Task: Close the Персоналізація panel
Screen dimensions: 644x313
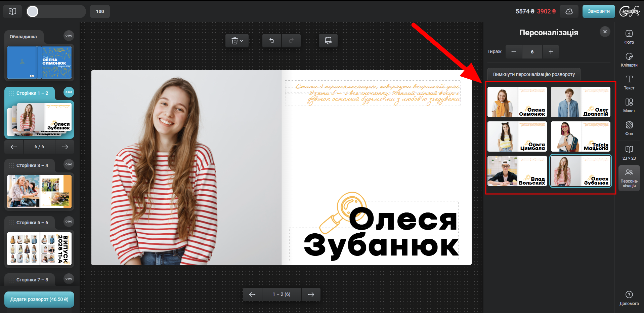Action: pos(605,32)
